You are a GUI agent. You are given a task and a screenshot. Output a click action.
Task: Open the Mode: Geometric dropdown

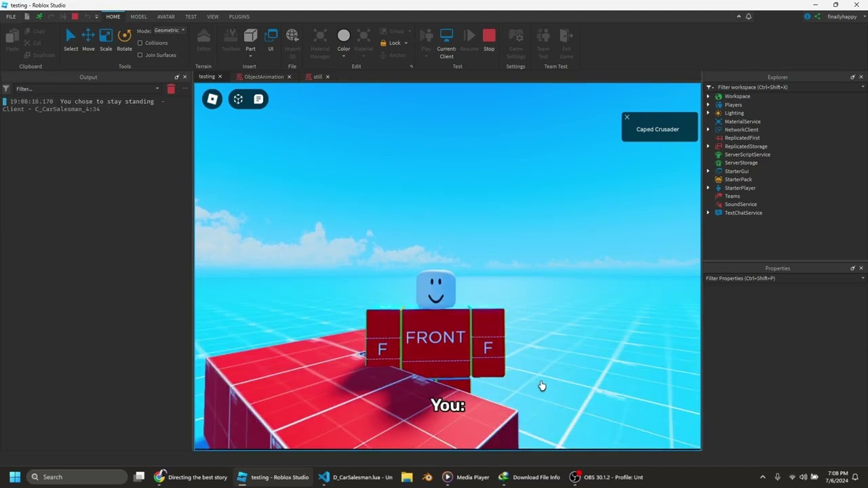170,30
